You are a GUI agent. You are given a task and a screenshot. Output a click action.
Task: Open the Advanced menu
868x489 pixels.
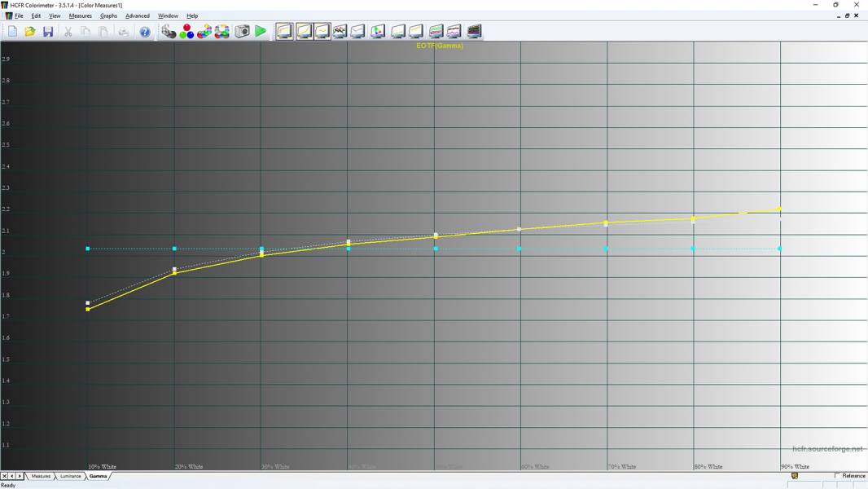click(x=138, y=16)
